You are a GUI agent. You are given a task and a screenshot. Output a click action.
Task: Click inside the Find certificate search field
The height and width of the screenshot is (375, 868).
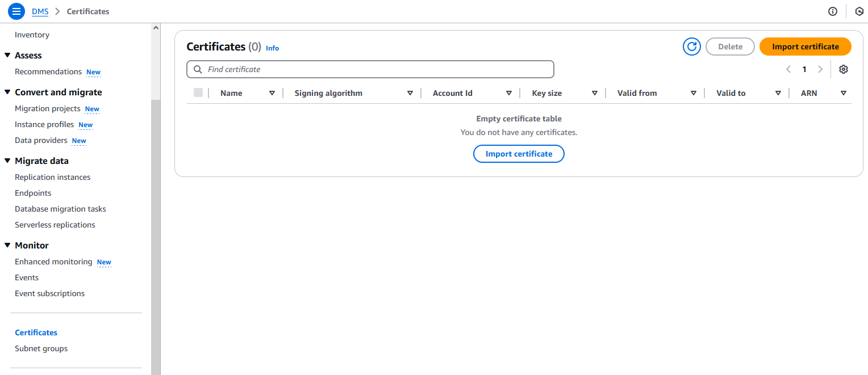[369, 69]
